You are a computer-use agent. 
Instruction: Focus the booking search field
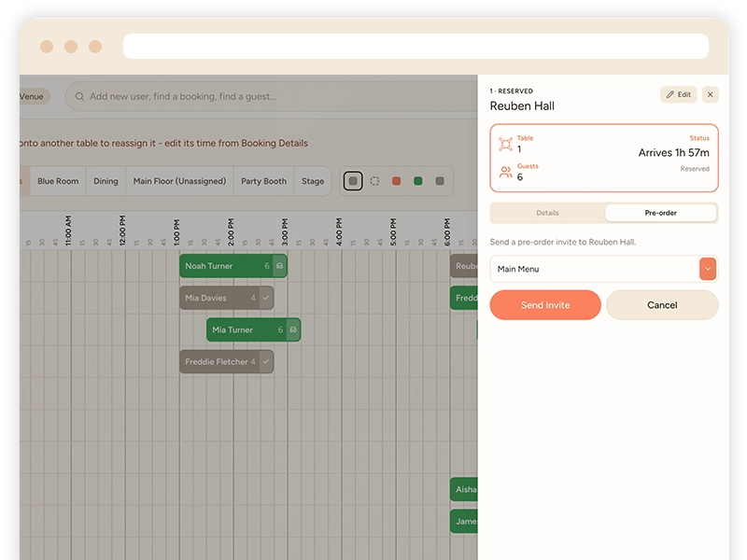[272, 96]
